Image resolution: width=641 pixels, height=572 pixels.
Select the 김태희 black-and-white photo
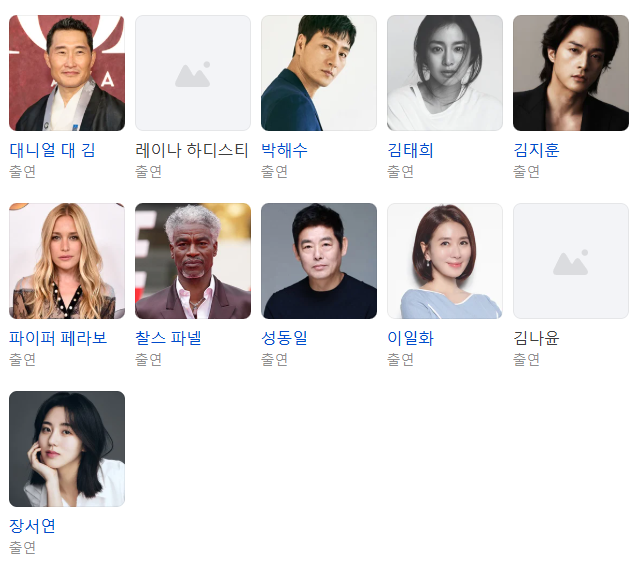tap(445, 73)
